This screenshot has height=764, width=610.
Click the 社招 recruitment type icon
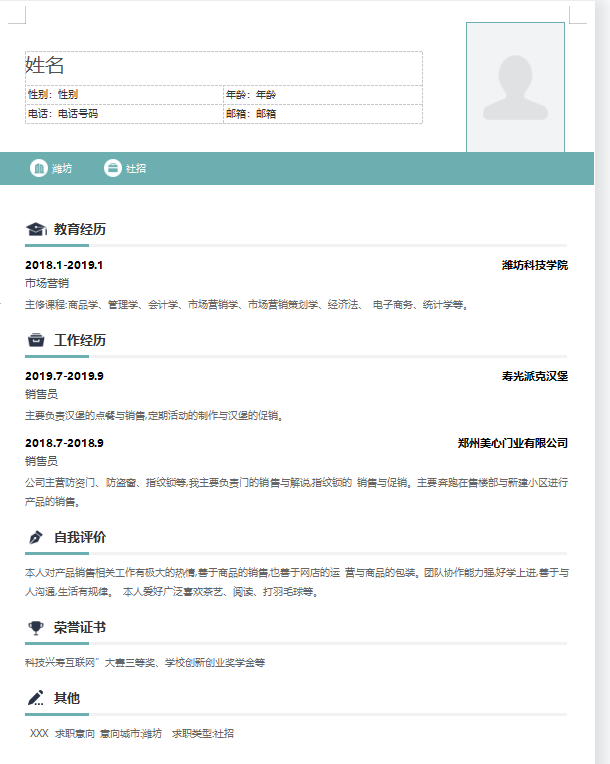click(x=113, y=168)
